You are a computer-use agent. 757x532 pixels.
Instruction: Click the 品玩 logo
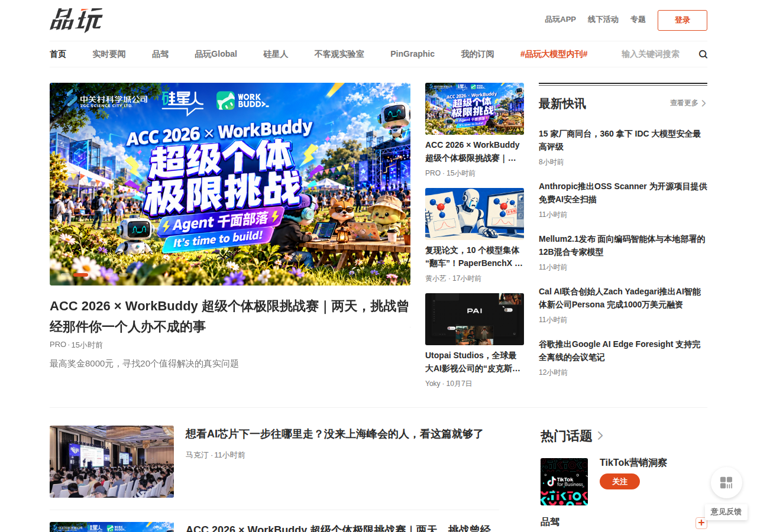[x=76, y=20]
